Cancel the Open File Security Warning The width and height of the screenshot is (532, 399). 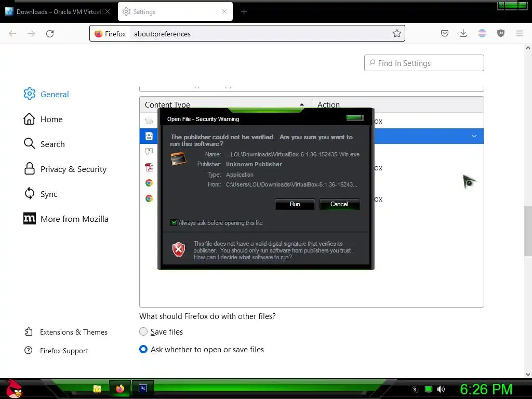(x=339, y=204)
